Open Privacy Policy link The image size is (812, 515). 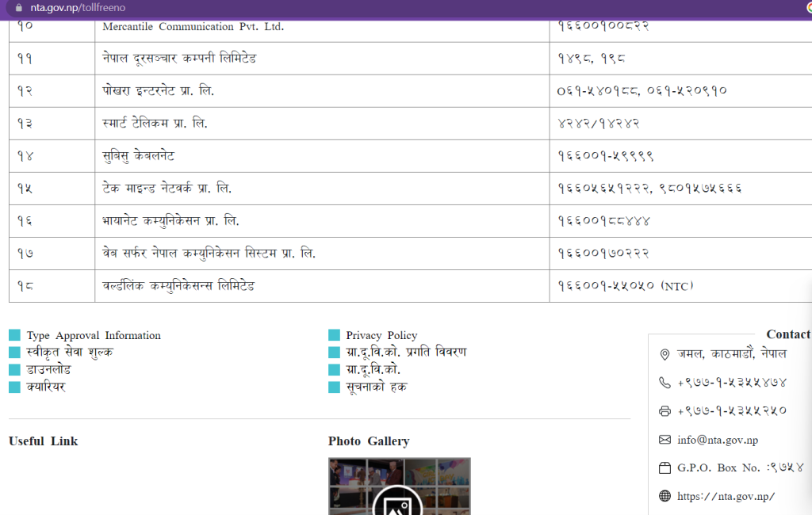click(x=381, y=335)
